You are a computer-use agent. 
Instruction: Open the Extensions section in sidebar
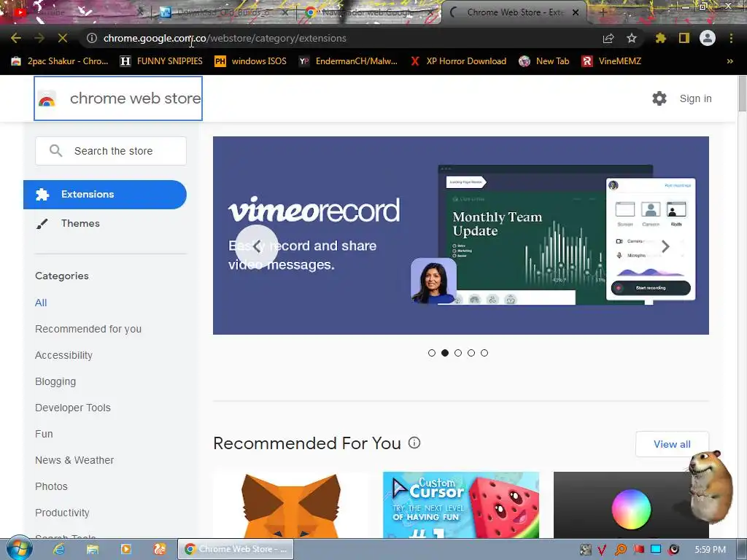click(x=105, y=194)
